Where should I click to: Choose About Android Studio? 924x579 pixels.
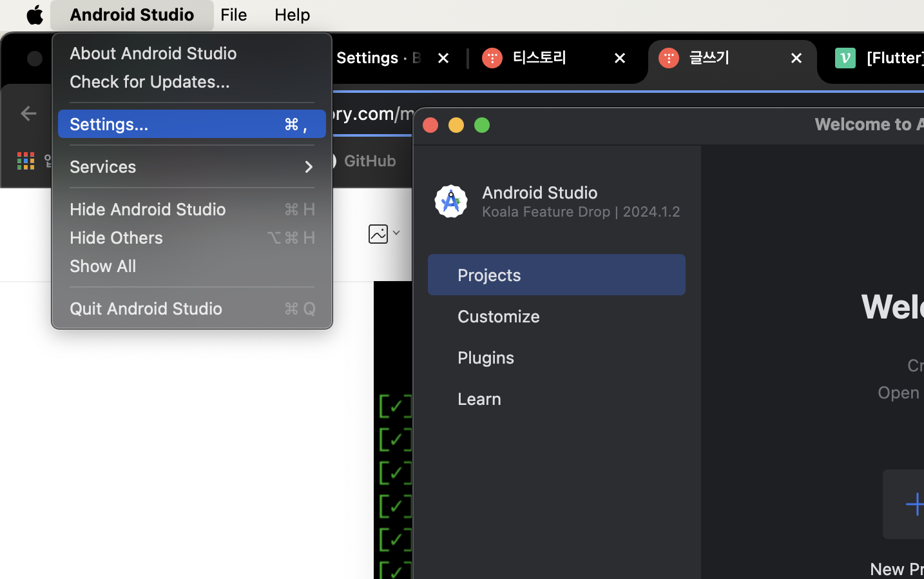point(192,53)
